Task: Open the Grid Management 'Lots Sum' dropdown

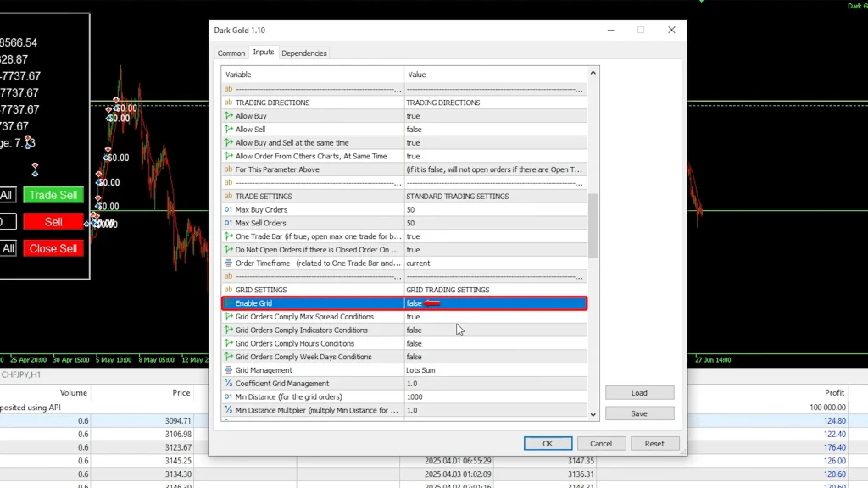Action: tap(494, 370)
